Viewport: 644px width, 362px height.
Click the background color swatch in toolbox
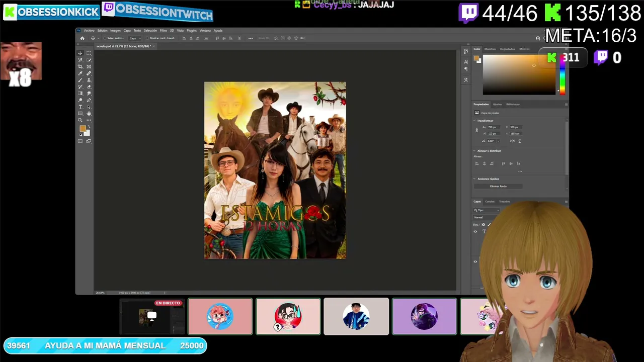pyautogui.click(x=87, y=132)
